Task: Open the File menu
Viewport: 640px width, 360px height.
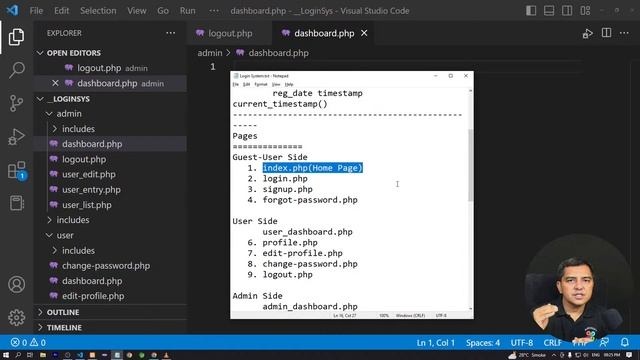Action: (36, 11)
